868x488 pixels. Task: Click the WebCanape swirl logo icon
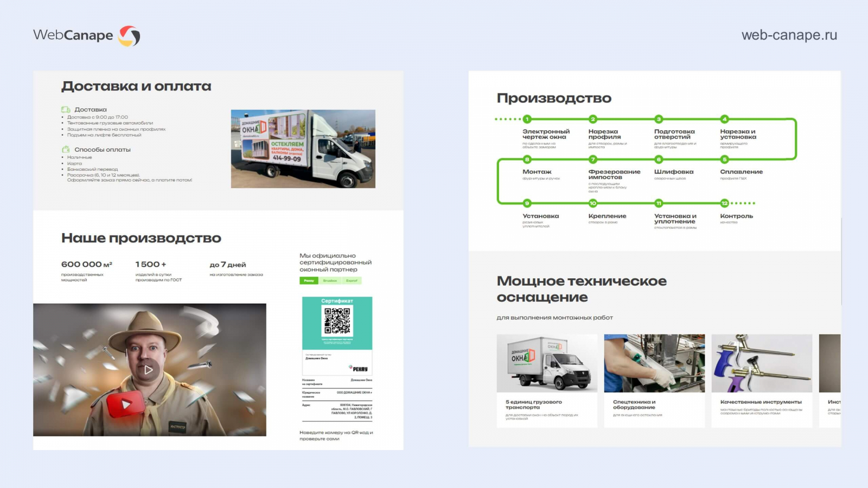point(129,36)
